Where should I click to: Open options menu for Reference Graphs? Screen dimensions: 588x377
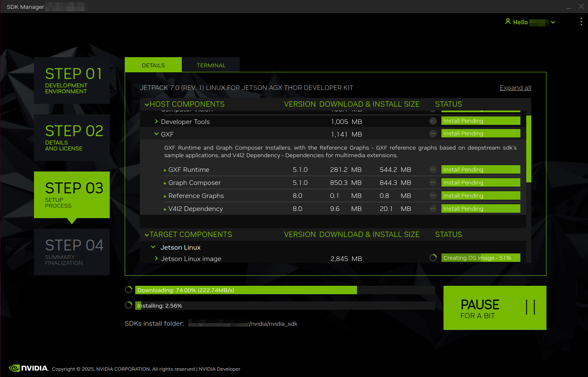[x=433, y=195]
